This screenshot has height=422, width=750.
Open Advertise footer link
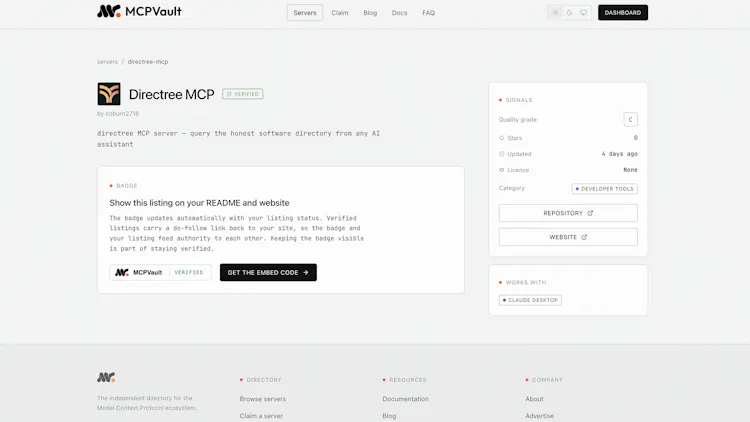540,416
